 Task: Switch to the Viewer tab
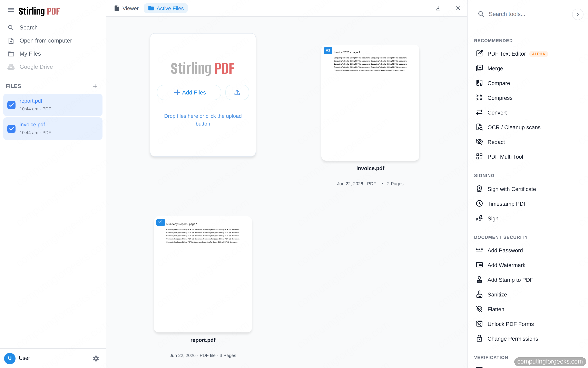click(x=126, y=8)
